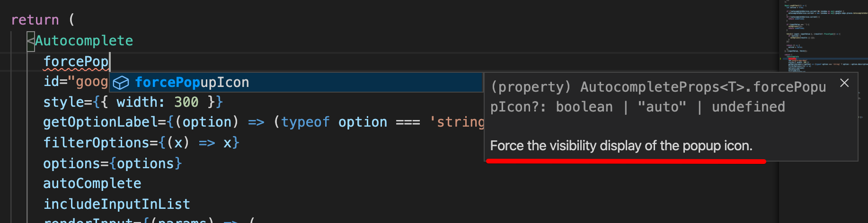
Task: Click the property cube icon beside forcePopupIcon
Action: 121,83
